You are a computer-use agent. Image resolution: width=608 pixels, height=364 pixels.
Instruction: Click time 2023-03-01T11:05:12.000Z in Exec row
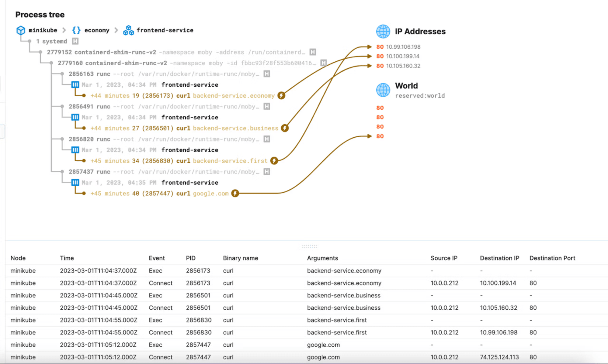98,345
